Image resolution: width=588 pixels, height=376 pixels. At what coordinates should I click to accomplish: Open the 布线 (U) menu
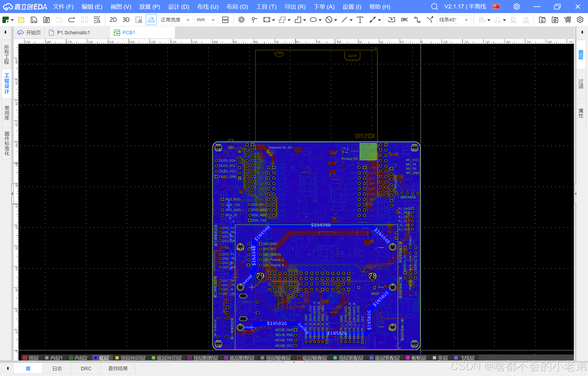coord(208,7)
